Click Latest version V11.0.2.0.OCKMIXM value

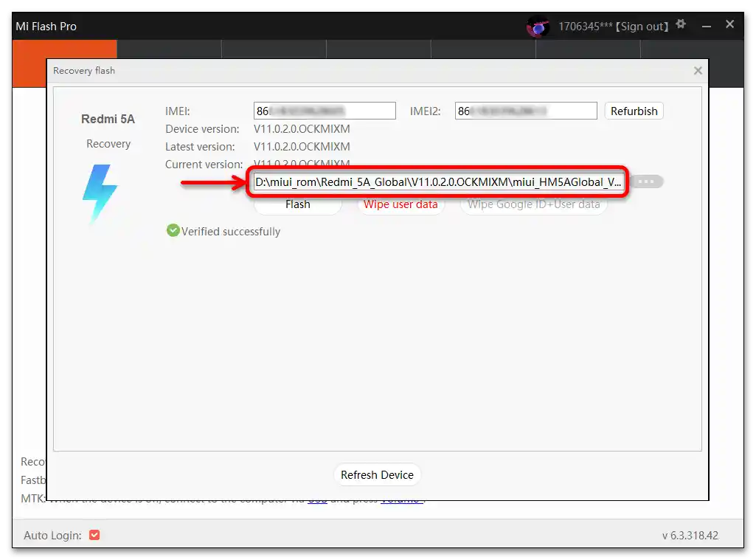302,147
